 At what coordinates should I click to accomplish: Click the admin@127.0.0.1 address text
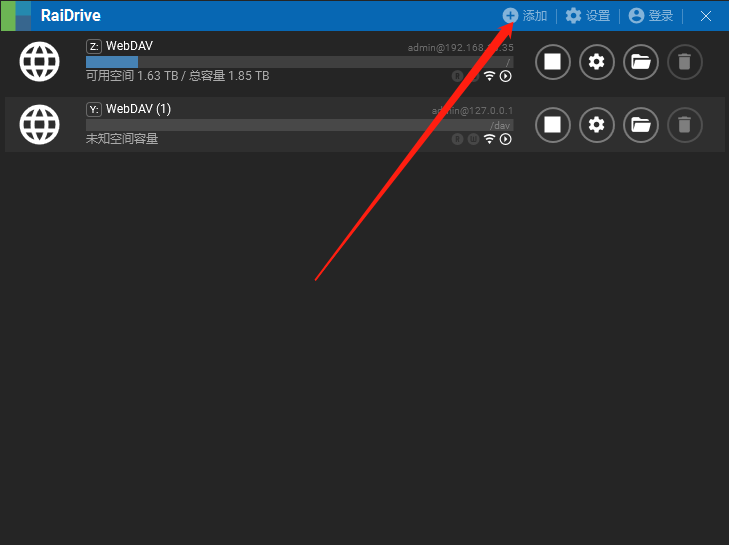pyautogui.click(x=472, y=111)
